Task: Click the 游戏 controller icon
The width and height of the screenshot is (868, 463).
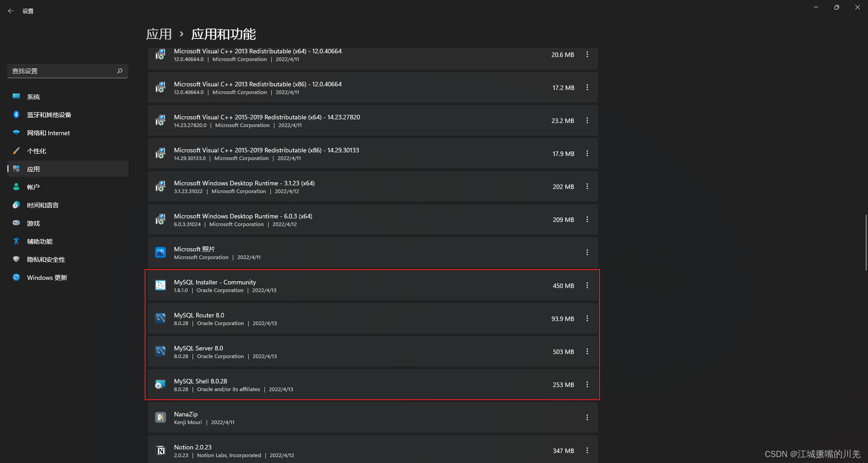Action: [16, 223]
